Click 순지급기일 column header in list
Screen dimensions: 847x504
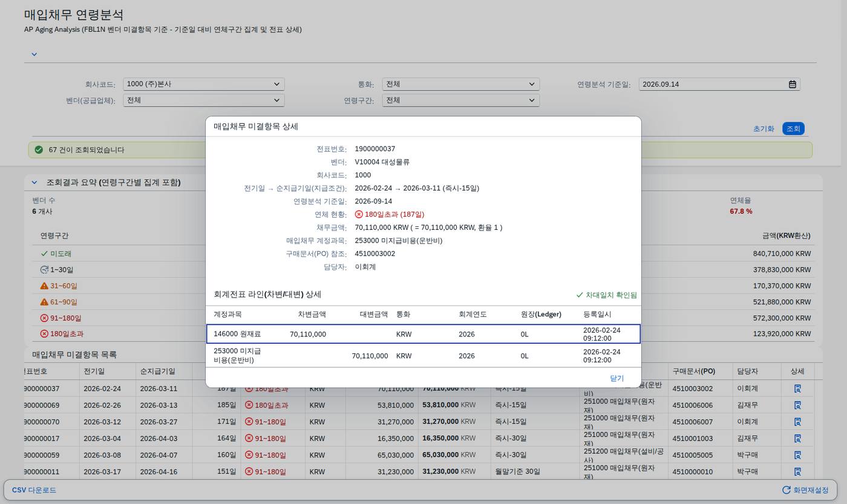click(157, 371)
